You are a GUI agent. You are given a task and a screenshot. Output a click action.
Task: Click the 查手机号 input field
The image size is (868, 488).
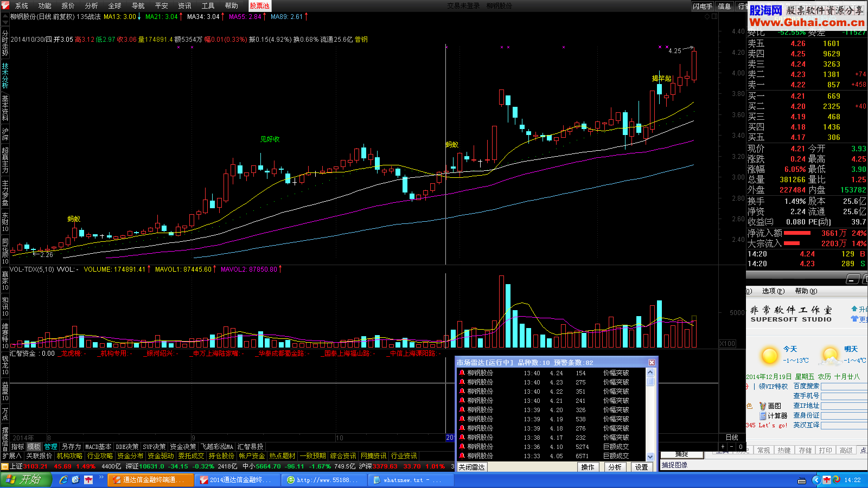pos(844,396)
